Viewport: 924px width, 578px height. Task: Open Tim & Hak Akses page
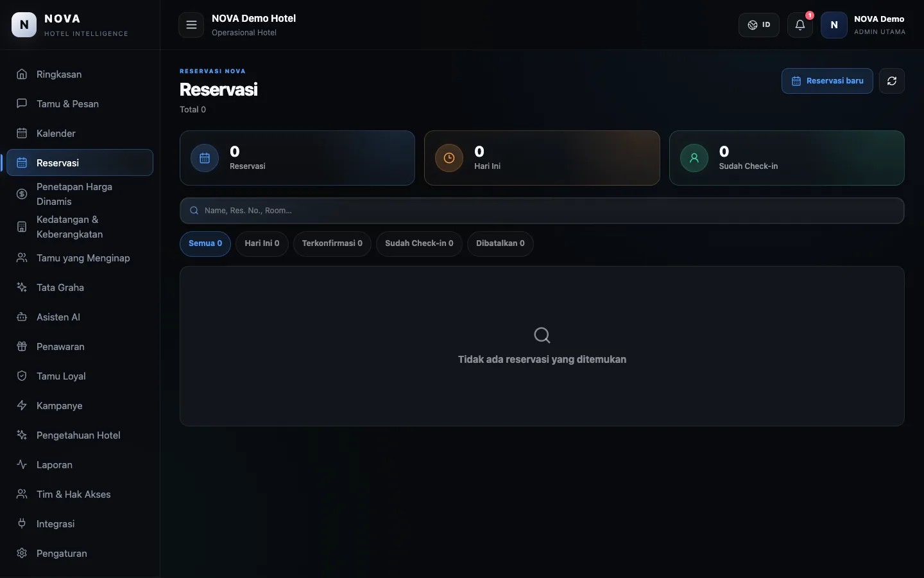(80, 494)
